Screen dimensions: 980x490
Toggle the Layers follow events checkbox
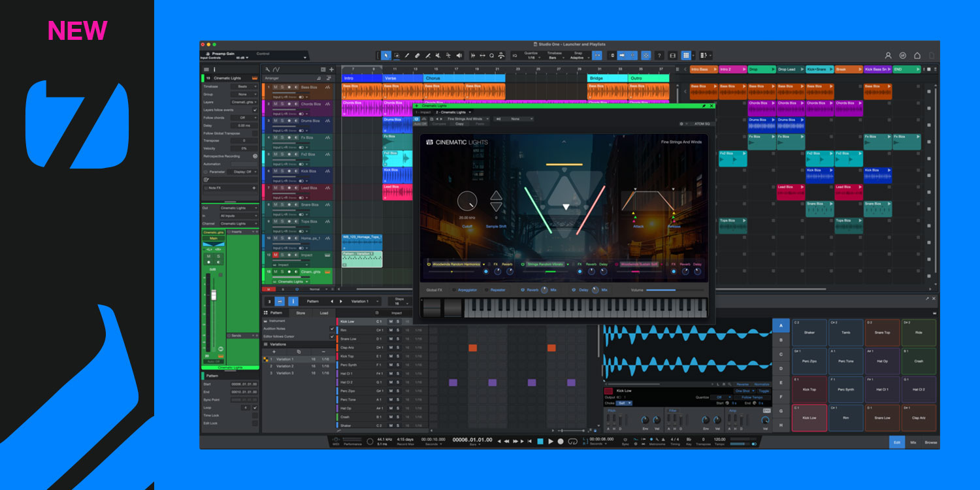[x=255, y=110]
